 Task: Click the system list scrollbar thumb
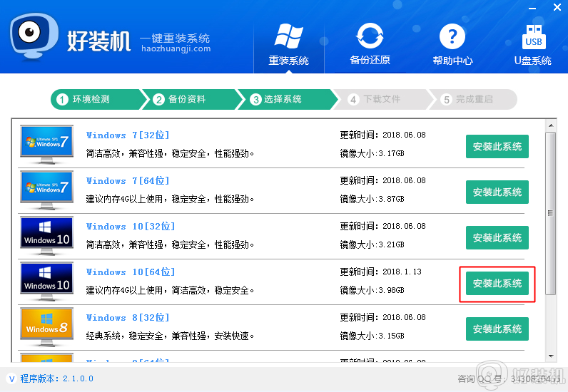tap(551, 213)
